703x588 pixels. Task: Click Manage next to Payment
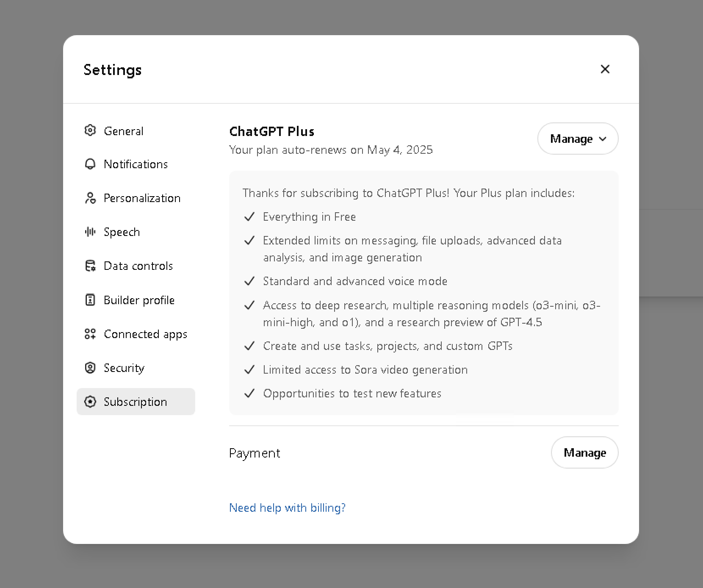584,452
